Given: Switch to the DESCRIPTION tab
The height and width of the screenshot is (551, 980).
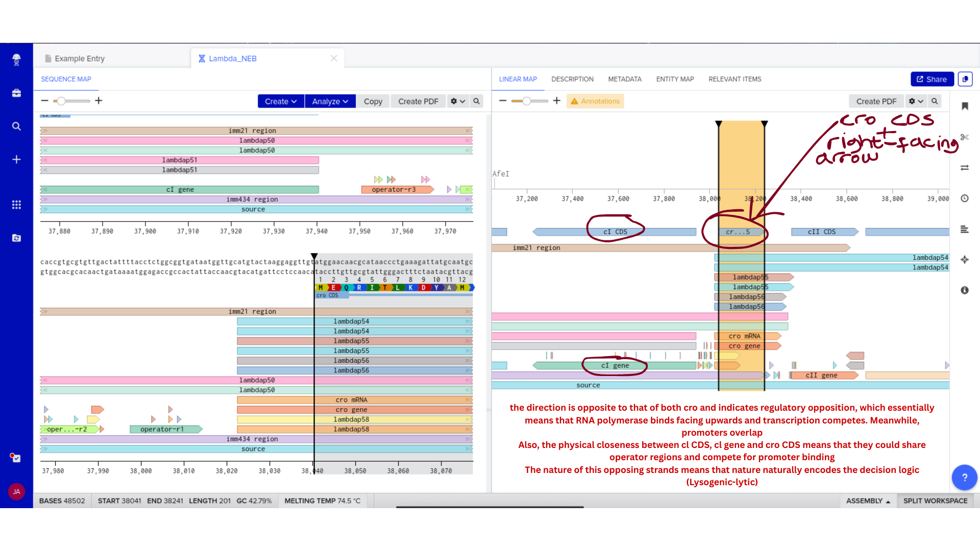Looking at the screenshot, I should 572,79.
